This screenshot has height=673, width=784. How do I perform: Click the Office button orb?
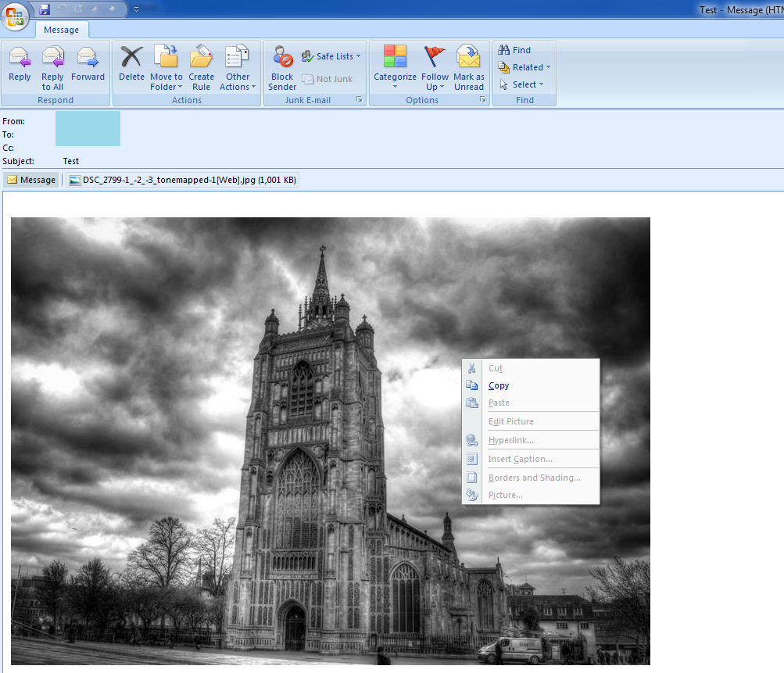click(16, 16)
